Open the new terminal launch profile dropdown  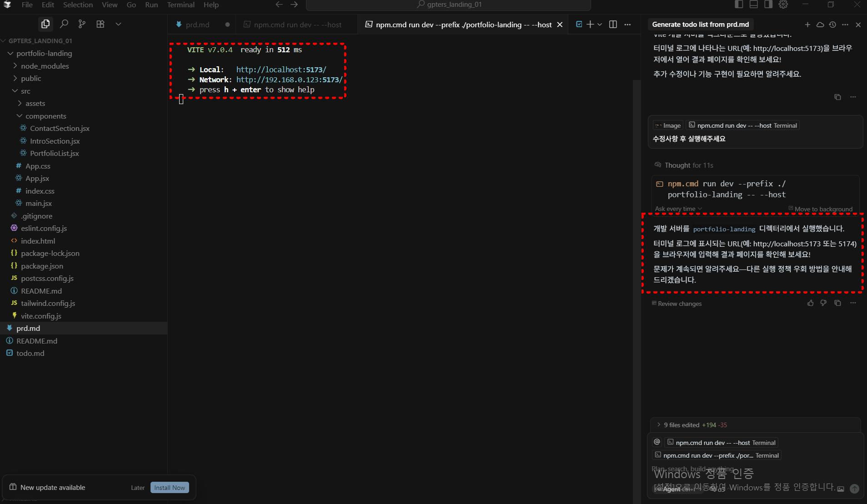(600, 25)
